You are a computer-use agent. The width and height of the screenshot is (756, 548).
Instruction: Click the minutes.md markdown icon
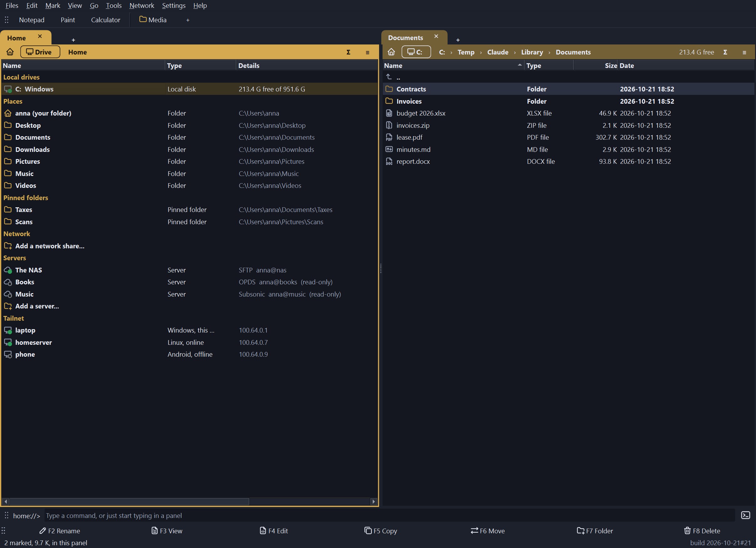[x=389, y=149]
